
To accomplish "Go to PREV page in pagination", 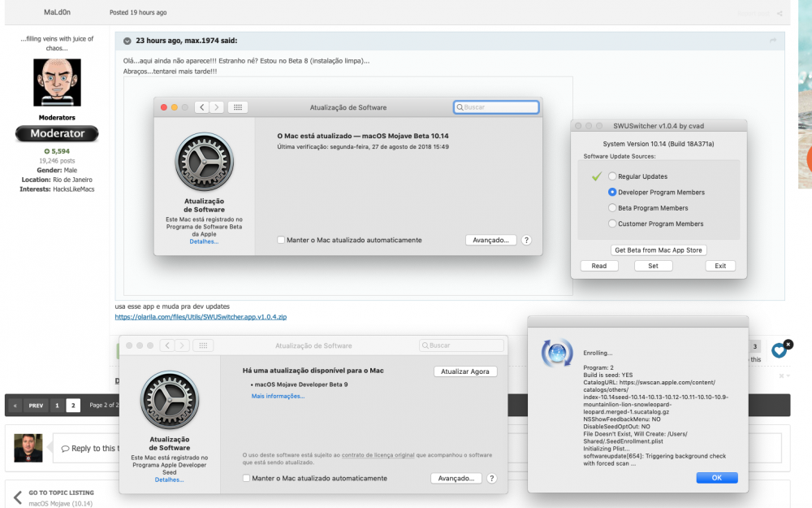I will (36, 406).
